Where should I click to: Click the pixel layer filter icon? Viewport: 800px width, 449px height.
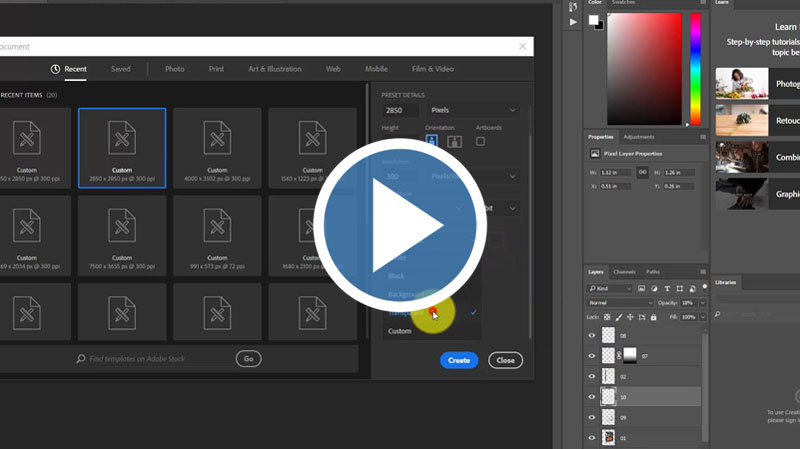coord(638,288)
